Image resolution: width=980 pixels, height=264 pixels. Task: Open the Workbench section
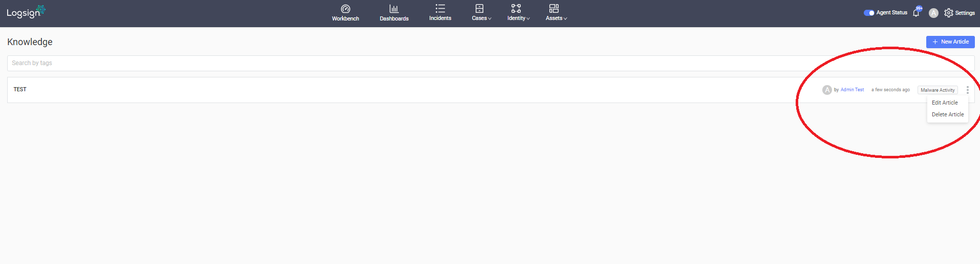345,13
